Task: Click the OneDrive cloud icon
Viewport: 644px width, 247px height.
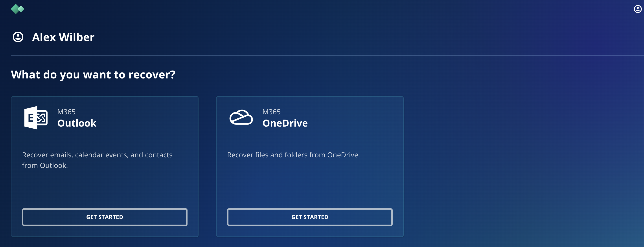Action: (x=241, y=117)
